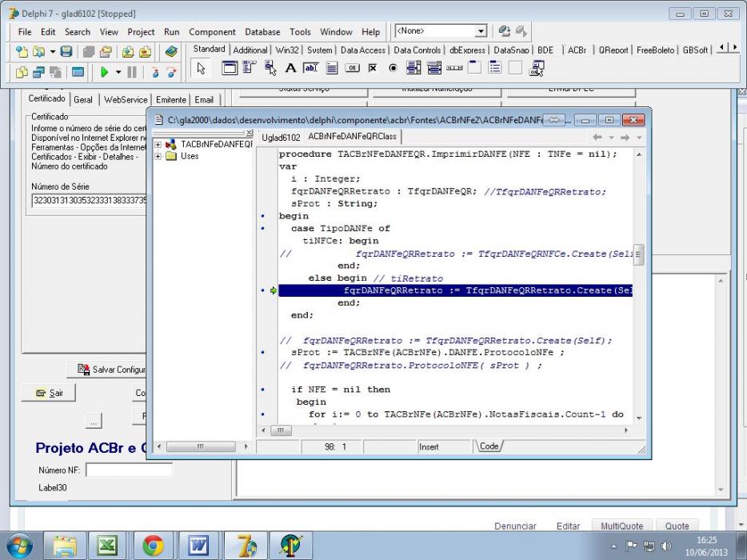Select the CheckBox component in the palette
The image size is (747, 560).
[373, 68]
